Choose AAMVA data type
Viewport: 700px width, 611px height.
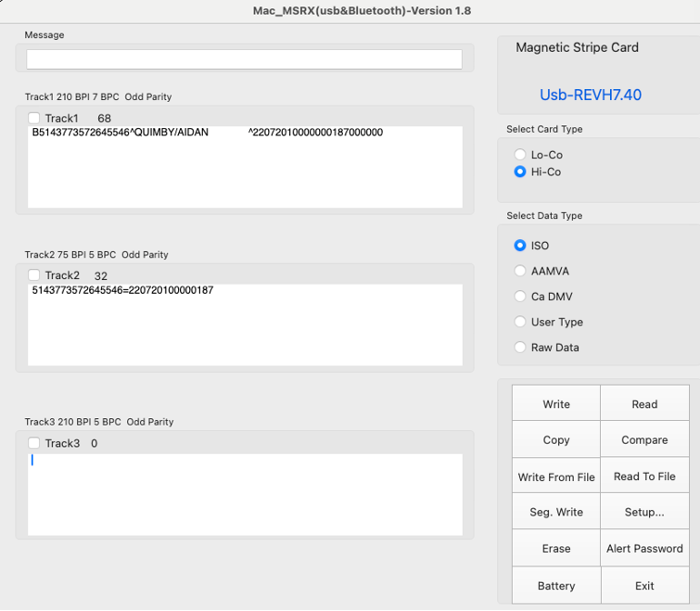(x=521, y=271)
